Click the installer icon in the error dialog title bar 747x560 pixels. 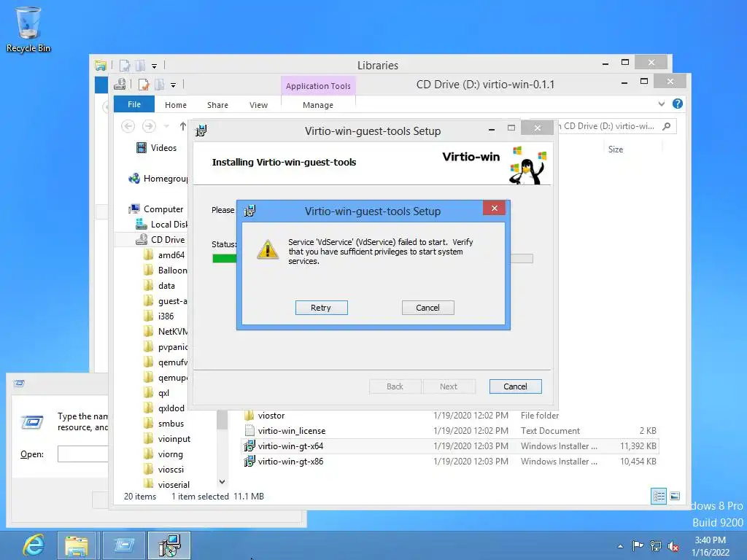(249, 211)
